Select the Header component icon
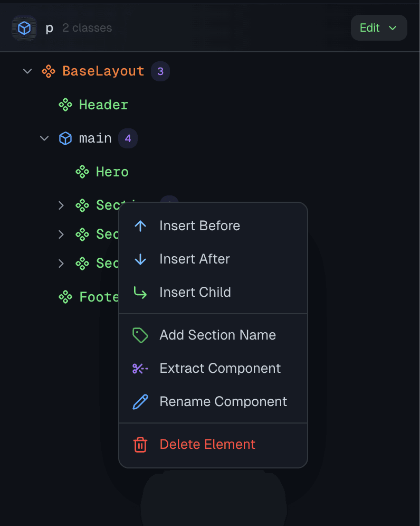420x526 pixels. pos(65,105)
